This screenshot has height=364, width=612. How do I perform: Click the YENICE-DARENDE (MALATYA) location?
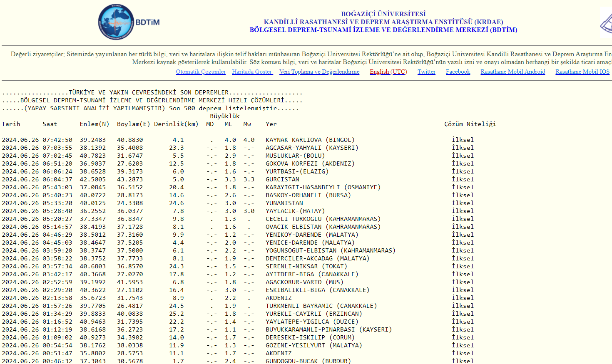pos(310,243)
